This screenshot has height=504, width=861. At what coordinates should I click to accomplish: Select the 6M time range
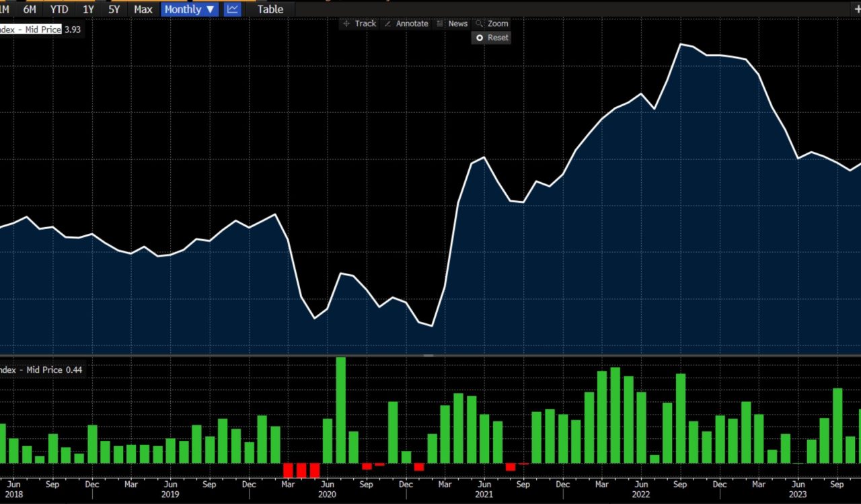(30, 9)
